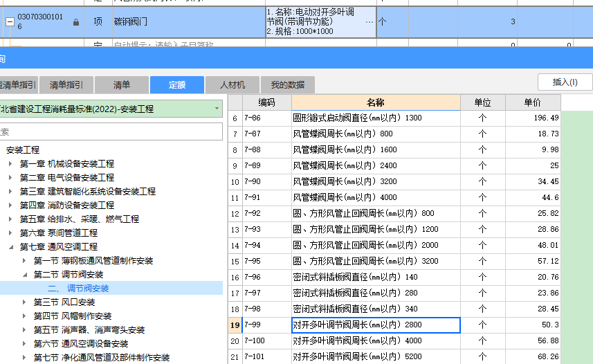
Task: Expand 第三章 建筑智能化系统设备安装工程
Action: coord(10,192)
